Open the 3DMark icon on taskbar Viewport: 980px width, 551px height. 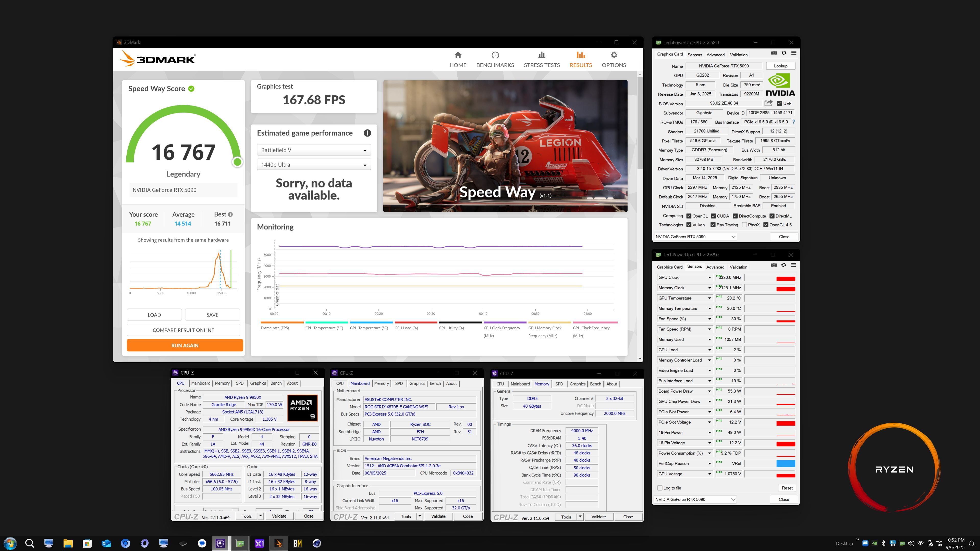[x=278, y=543]
